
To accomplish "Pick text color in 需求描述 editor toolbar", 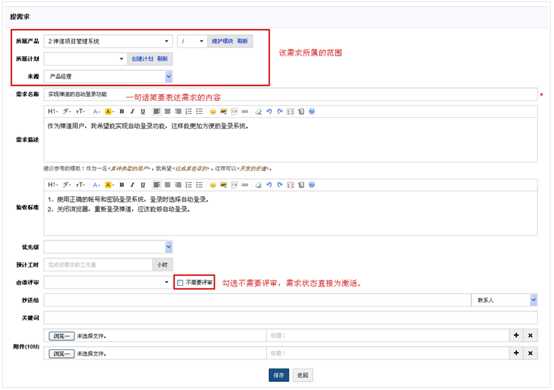I will click(x=96, y=111).
